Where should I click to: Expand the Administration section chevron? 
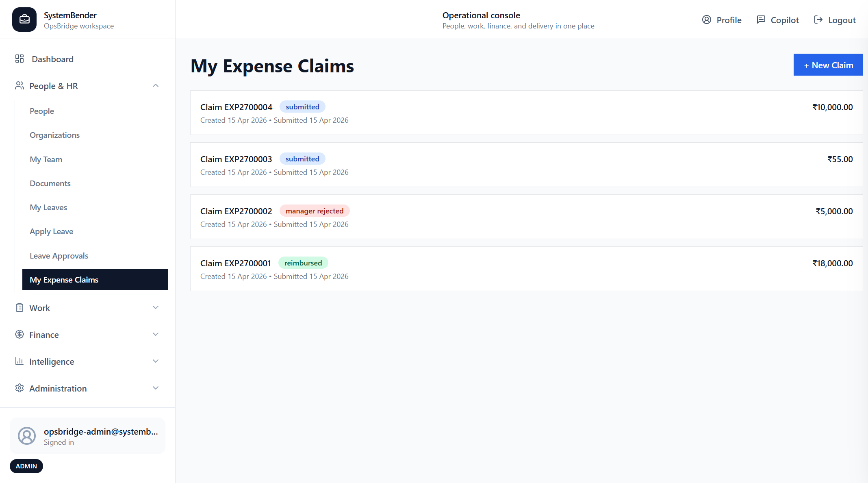tap(156, 388)
